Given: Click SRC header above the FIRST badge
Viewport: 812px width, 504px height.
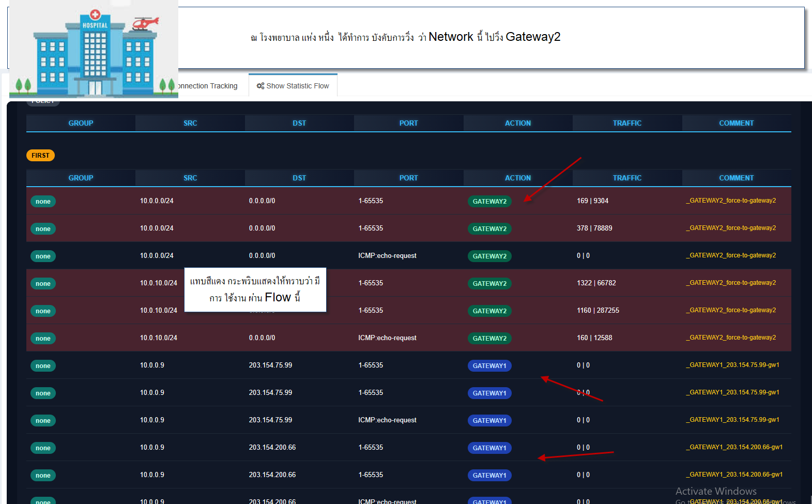Looking at the screenshot, I should (190, 123).
